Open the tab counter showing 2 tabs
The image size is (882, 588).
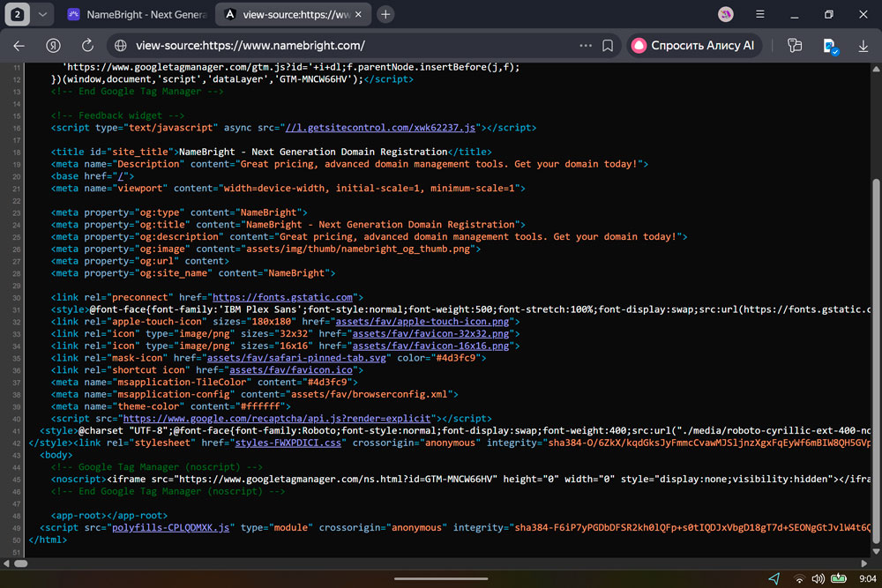coord(17,15)
